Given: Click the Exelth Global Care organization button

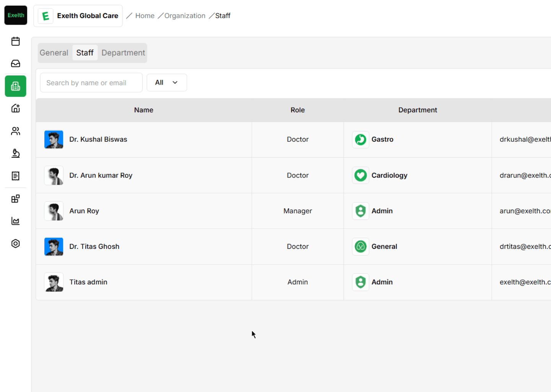Looking at the screenshot, I should pyautogui.click(x=78, y=16).
